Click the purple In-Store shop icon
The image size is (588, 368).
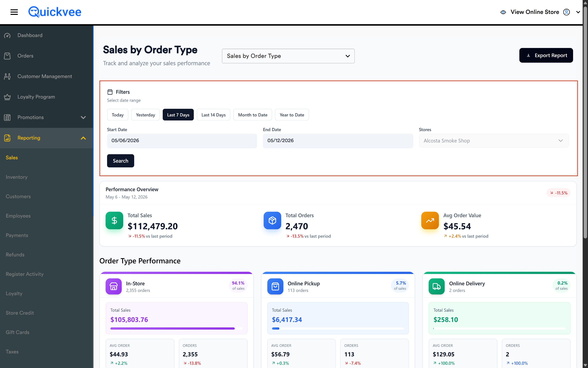click(114, 286)
